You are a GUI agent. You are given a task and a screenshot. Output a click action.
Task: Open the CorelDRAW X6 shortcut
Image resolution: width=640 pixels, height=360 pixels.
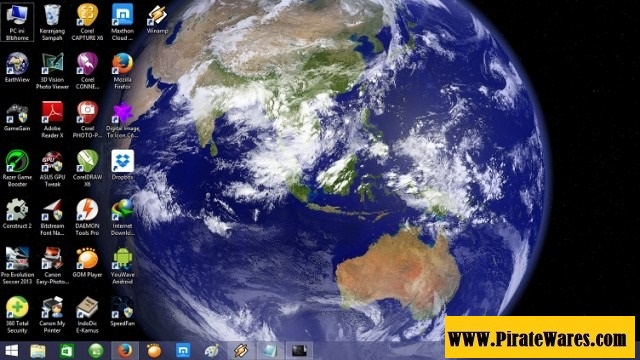[x=87, y=168]
